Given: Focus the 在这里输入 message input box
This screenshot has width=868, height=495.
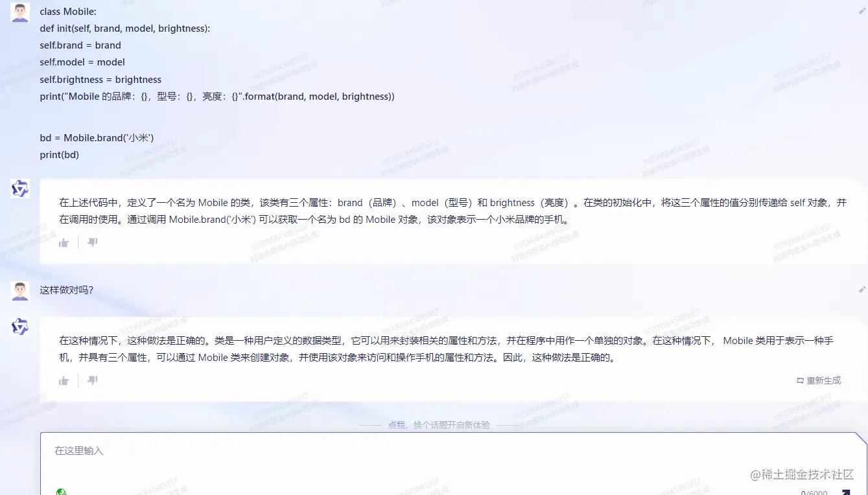Looking at the screenshot, I should [x=453, y=464].
